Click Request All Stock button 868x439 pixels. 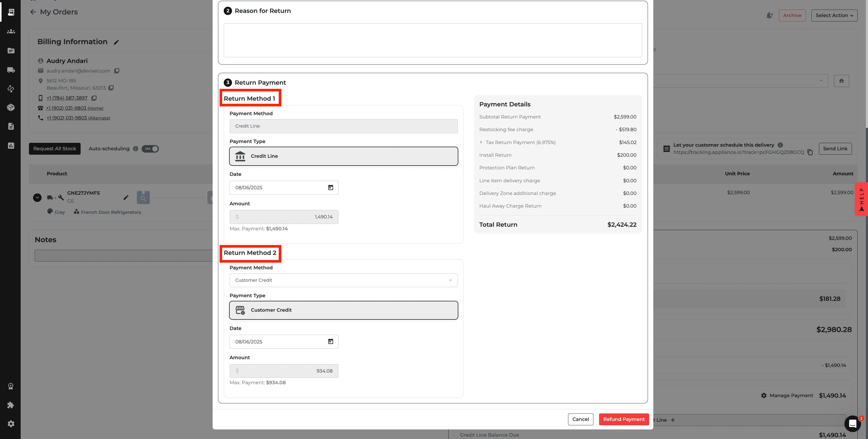(x=55, y=148)
